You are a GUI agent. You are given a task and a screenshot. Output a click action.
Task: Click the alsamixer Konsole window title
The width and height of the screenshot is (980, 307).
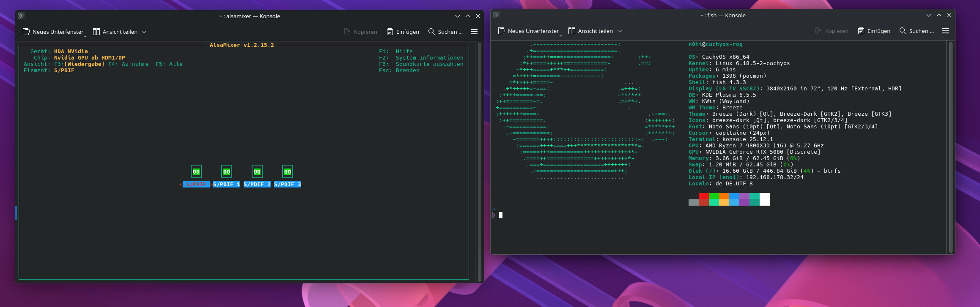click(x=250, y=16)
